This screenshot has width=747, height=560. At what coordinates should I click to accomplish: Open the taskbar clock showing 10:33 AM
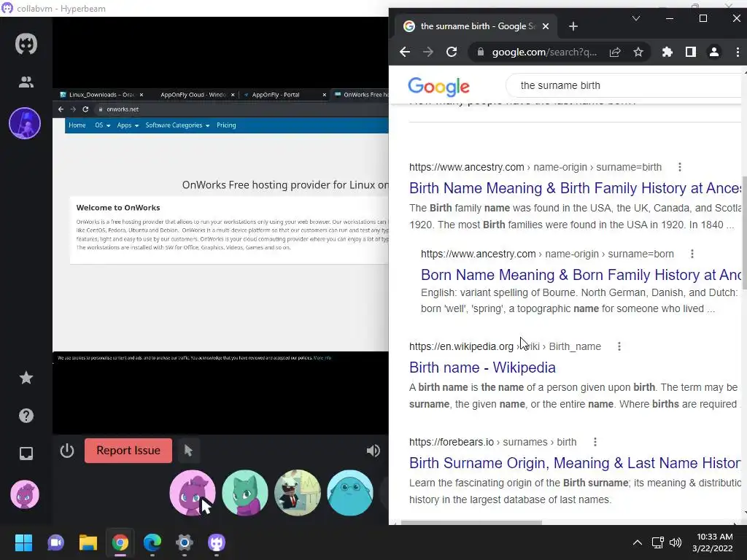pyautogui.click(x=713, y=542)
